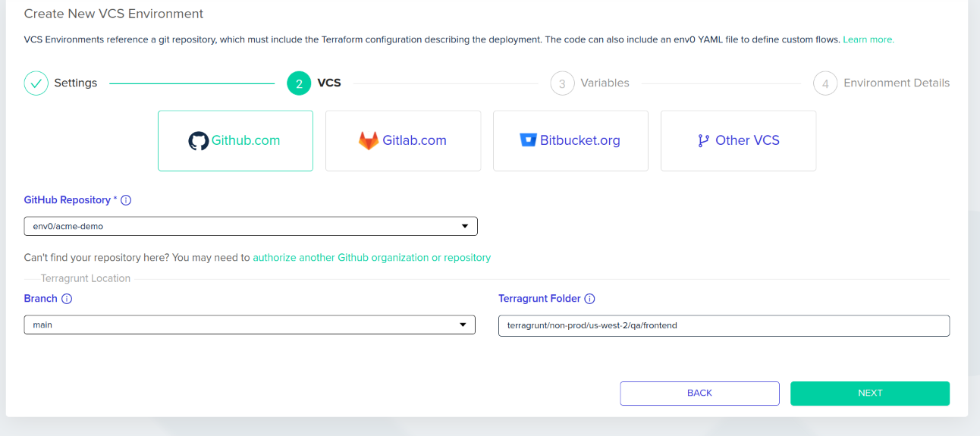Jump to Environment Details step
Image resolution: width=980 pixels, height=436 pixels.
[881, 83]
